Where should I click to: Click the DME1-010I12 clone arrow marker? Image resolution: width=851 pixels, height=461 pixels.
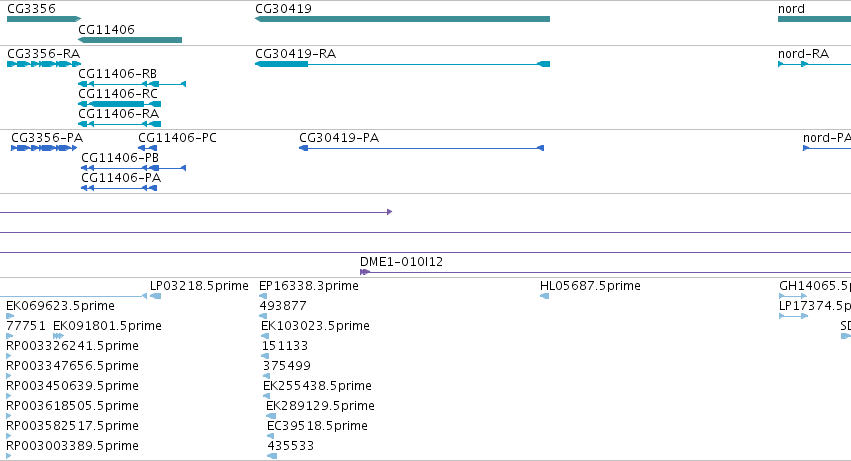(x=365, y=272)
